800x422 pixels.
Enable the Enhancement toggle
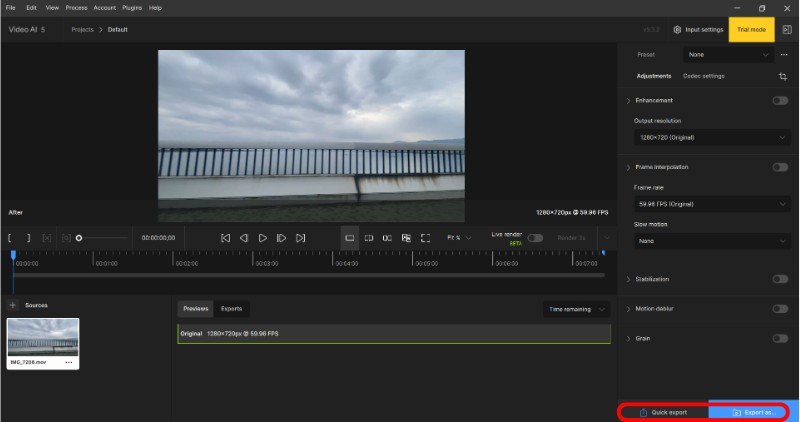pos(779,101)
